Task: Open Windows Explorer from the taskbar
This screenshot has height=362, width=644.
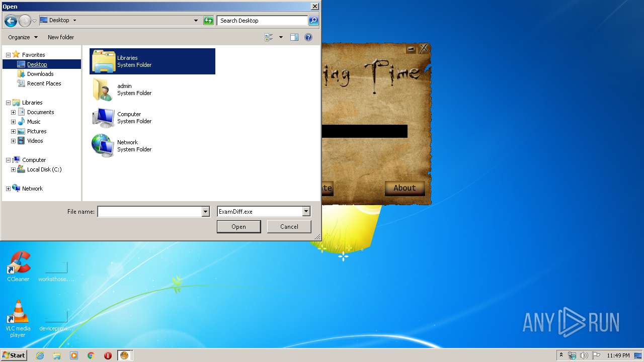Action: tap(57, 355)
